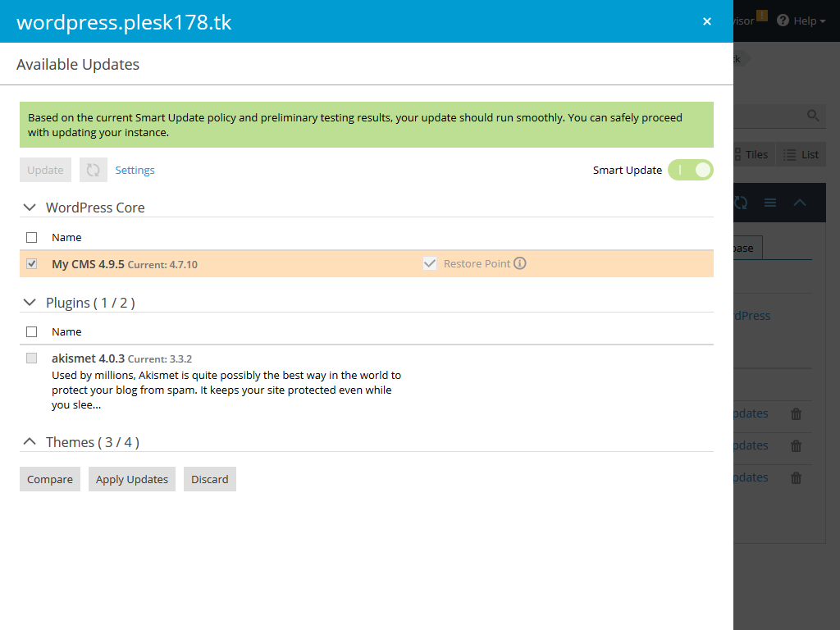Switch to Tiles view
The image size is (840, 630).
[751, 154]
